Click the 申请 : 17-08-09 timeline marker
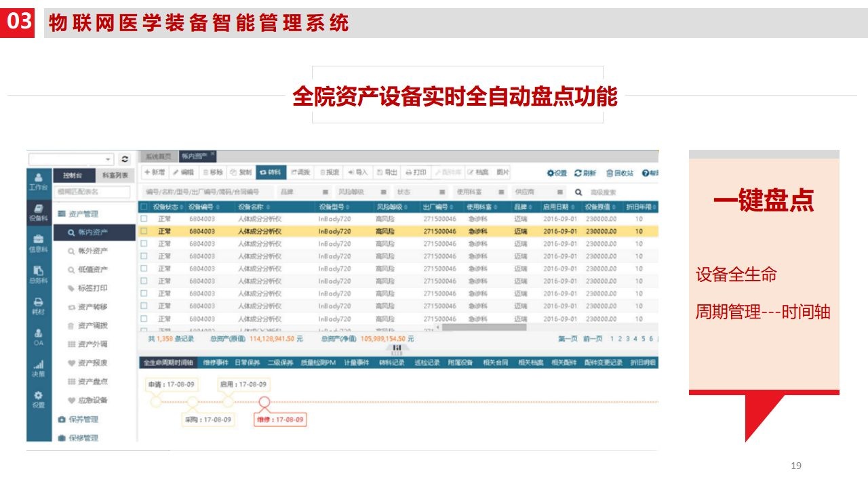The height and width of the screenshot is (488, 868). tap(172, 384)
